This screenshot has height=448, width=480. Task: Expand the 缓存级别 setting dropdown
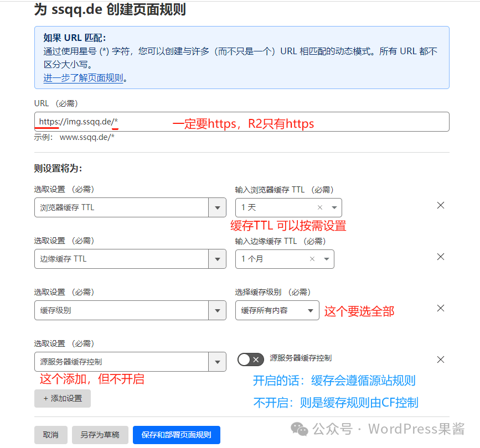(x=217, y=310)
